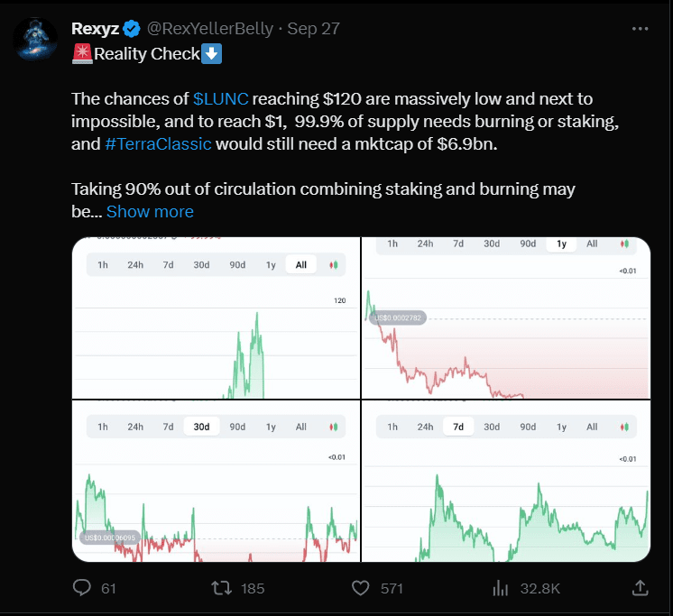
Task: Select the 30d tab in bottom-left chart
Action: (x=201, y=427)
